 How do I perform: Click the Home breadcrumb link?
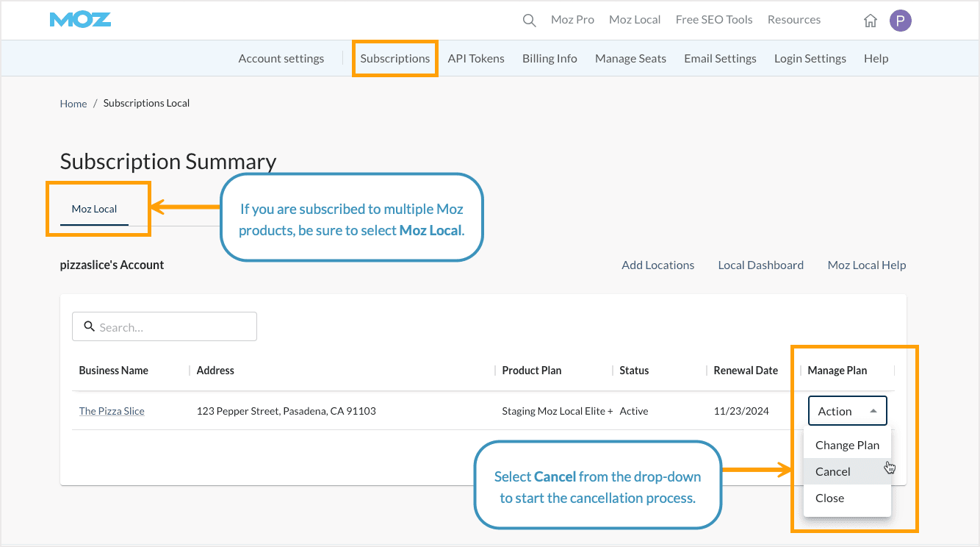click(x=73, y=103)
